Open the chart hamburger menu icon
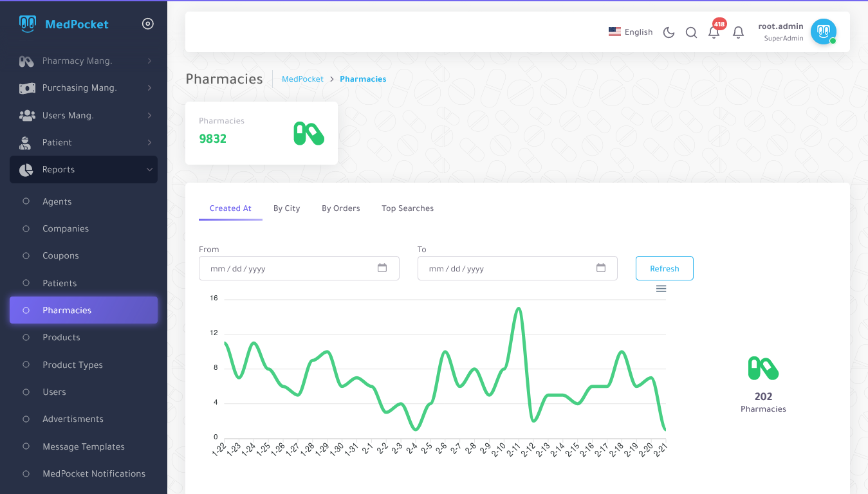This screenshot has height=494, width=868. pyautogui.click(x=661, y=289)
